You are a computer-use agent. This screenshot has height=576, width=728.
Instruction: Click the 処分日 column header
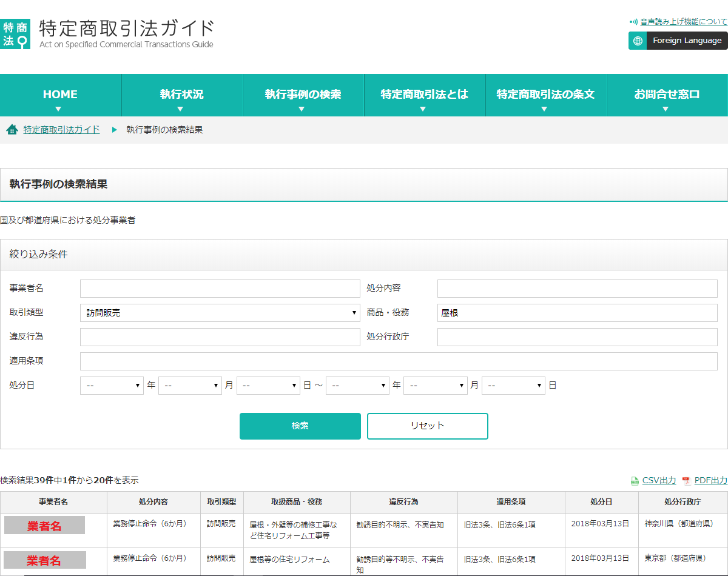[601, 502]
